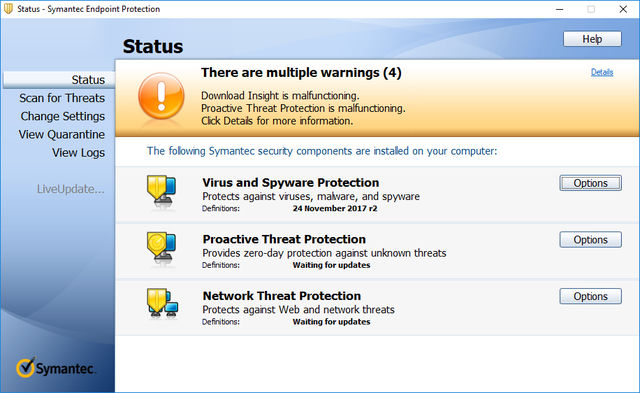The width and height of the screenshot is (640, 393).
Task: Expand Options for Proactive Threat Protection
Action: [591, 240]
